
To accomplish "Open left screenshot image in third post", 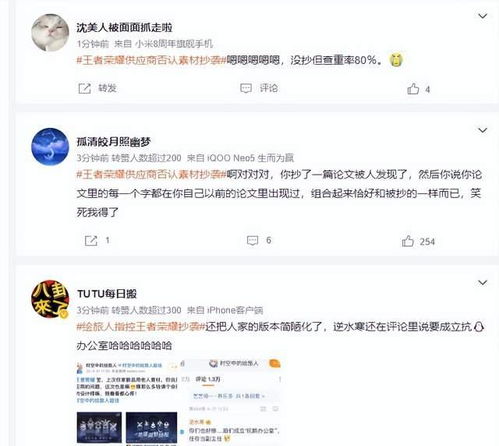I will (127, 402).
